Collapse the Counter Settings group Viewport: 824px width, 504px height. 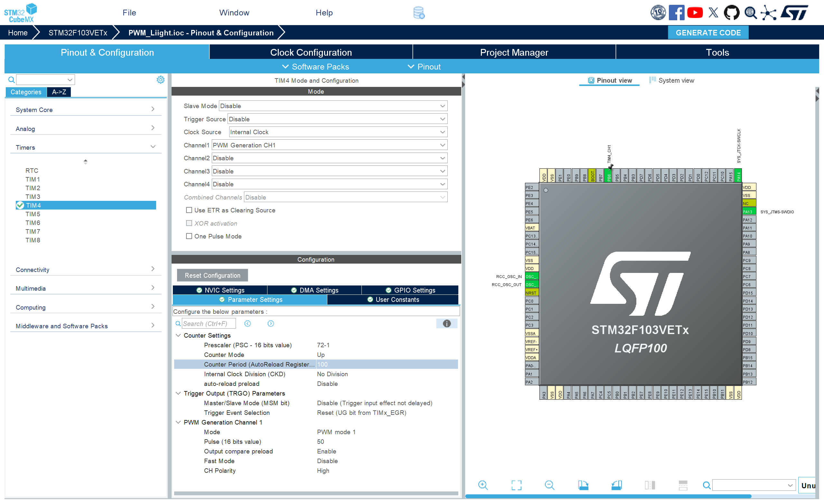178,335
